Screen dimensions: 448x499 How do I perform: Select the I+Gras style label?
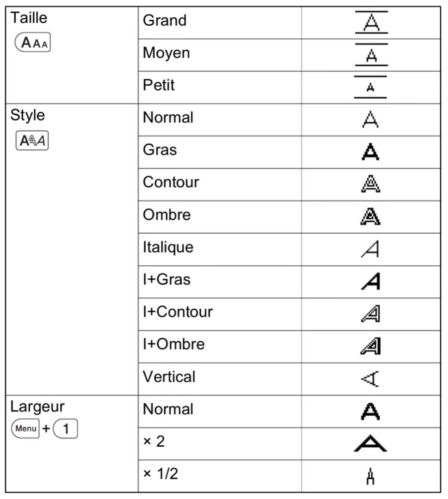click(166, 279)
